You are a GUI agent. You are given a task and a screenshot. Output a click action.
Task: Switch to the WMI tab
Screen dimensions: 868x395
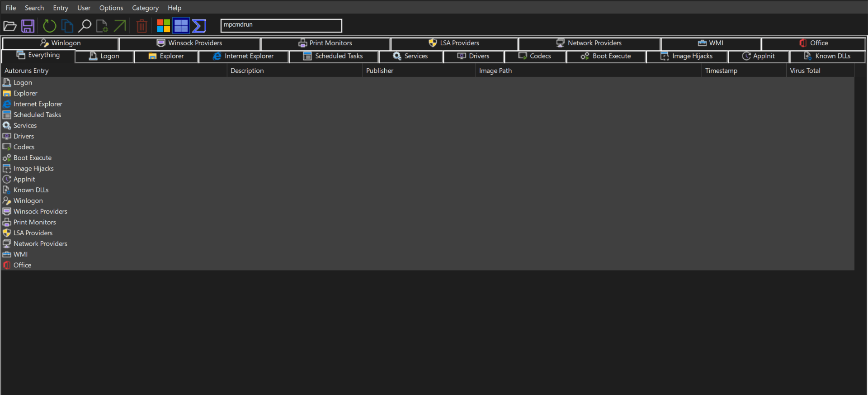point(711,43)
